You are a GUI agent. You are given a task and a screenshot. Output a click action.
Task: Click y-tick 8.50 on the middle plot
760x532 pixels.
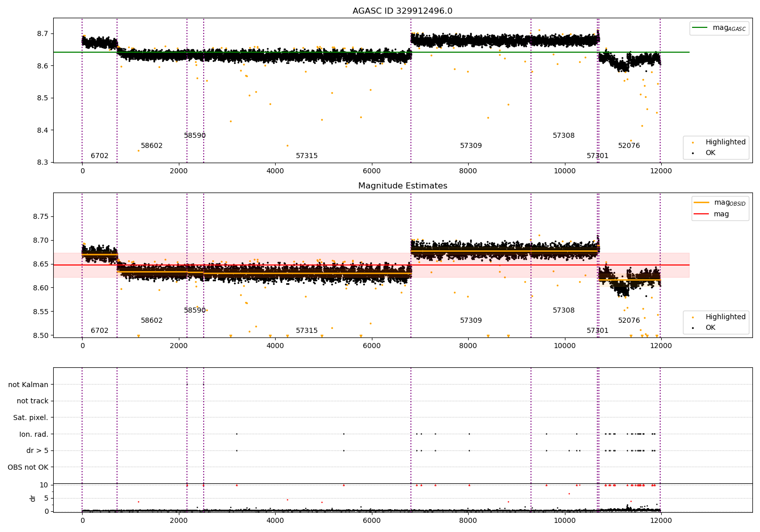pos(41,335)
